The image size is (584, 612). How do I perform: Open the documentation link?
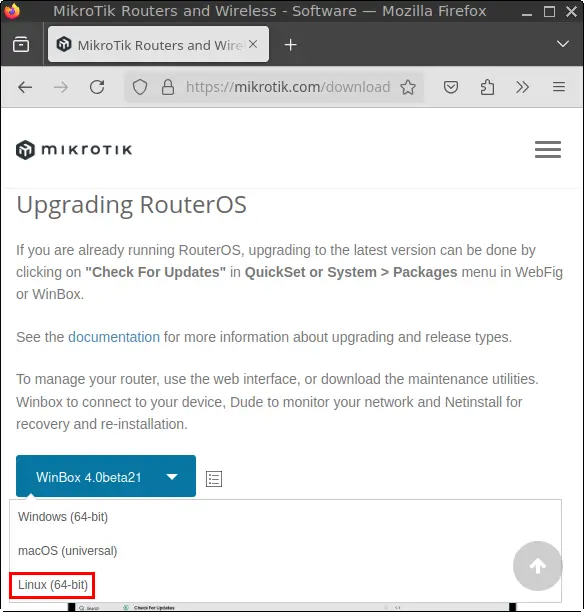114,337
